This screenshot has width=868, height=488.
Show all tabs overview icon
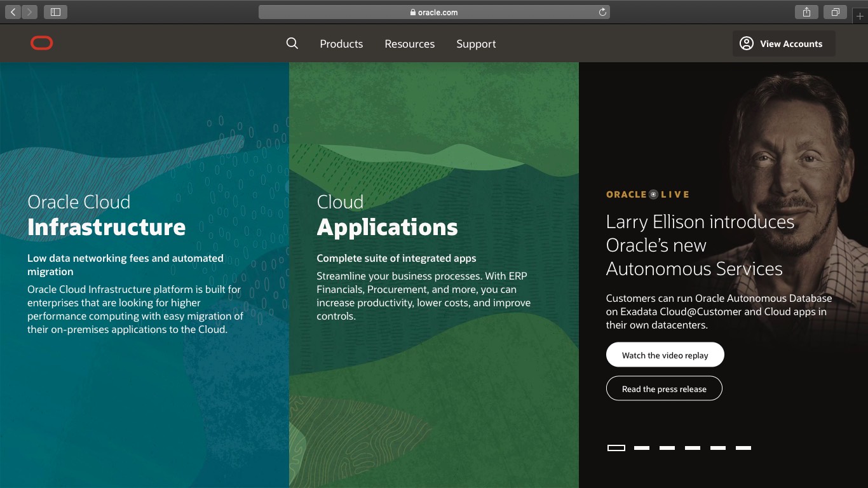point(835,12)
